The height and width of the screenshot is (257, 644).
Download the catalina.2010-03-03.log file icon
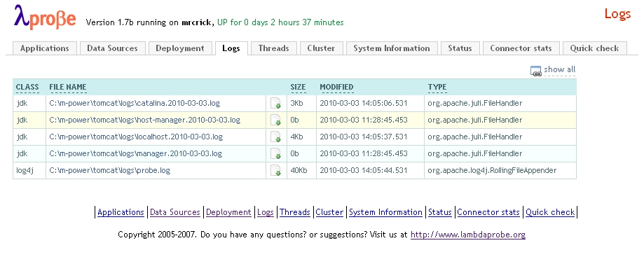275,103
